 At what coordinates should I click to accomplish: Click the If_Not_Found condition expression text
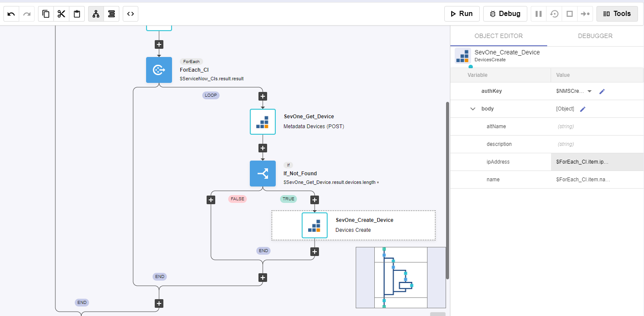coord(331,182)
